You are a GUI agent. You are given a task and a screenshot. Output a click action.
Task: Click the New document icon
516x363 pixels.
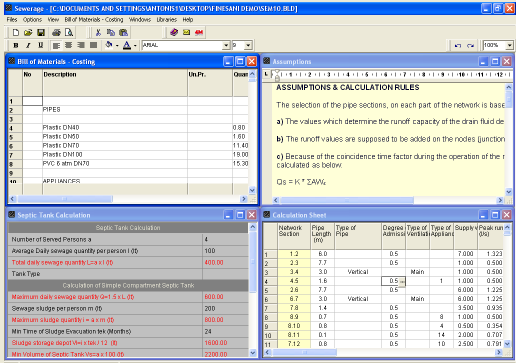click(16, 32)
